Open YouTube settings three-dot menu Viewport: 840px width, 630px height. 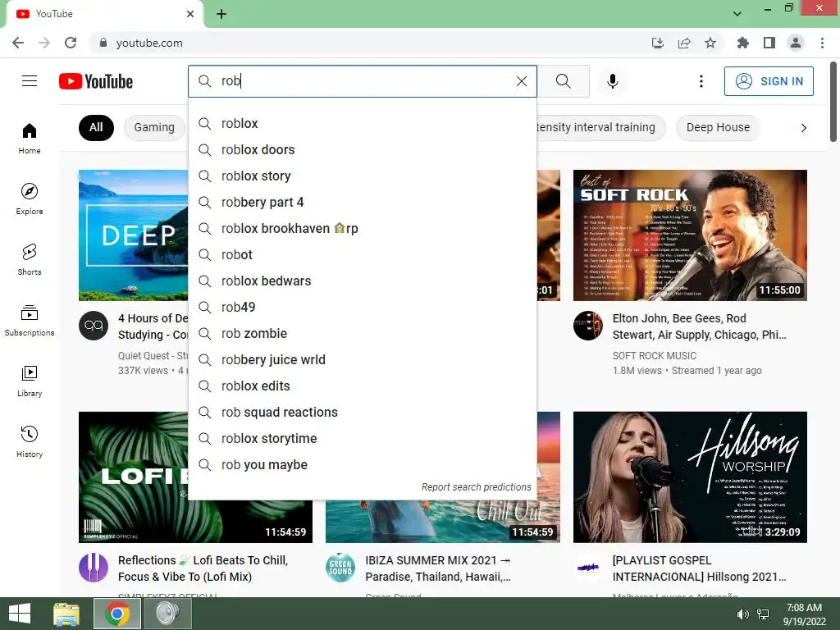coord(701,81)
